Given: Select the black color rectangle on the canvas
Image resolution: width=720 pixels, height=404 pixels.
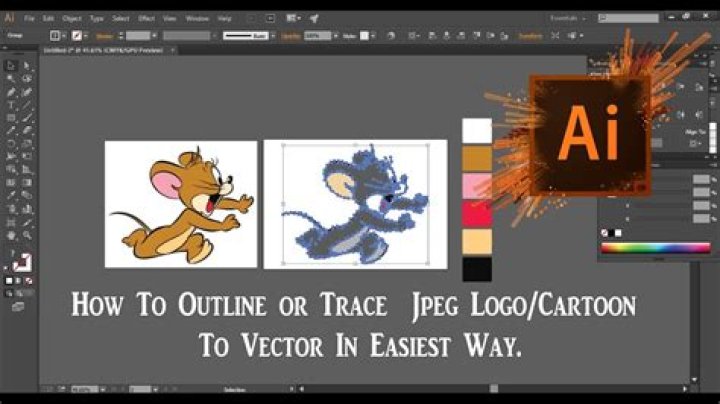Looking at the screenshot, I should 477,269.
